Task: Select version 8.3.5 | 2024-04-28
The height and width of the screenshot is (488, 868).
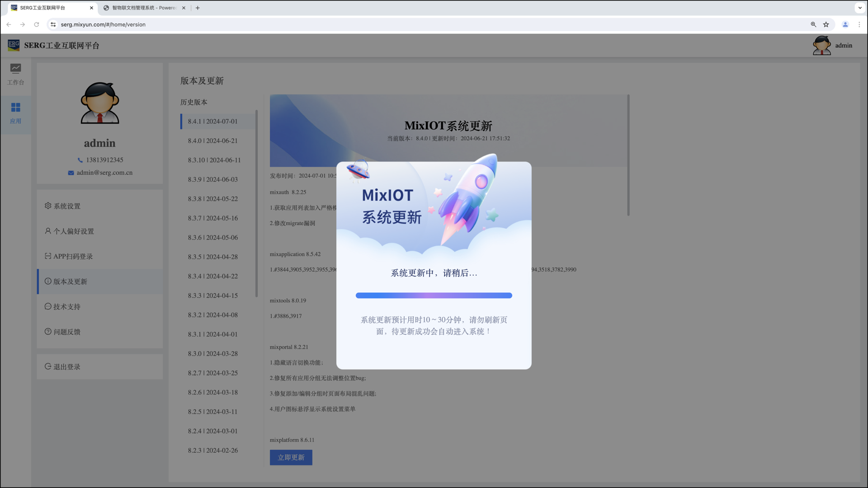Action: (x=212, y=257)
